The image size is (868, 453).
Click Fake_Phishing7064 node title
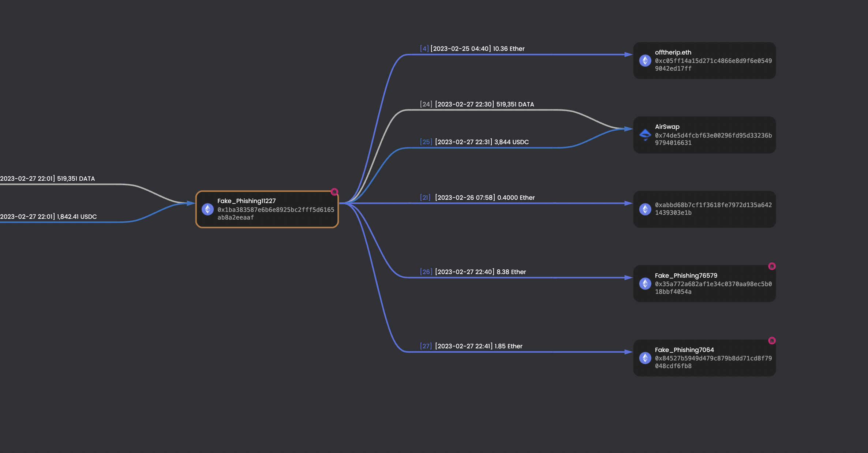[x=684, y=350]
